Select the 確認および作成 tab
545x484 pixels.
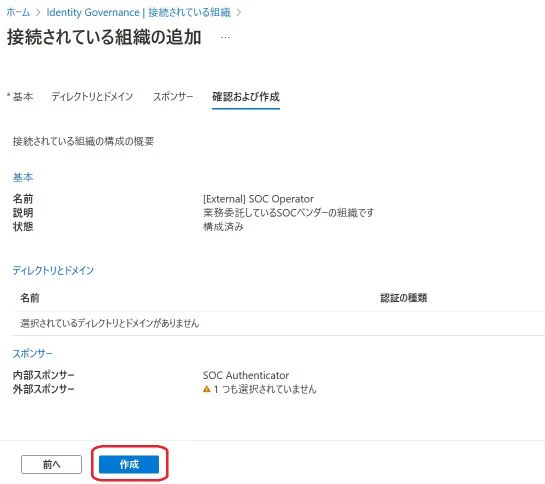point(246,97)
